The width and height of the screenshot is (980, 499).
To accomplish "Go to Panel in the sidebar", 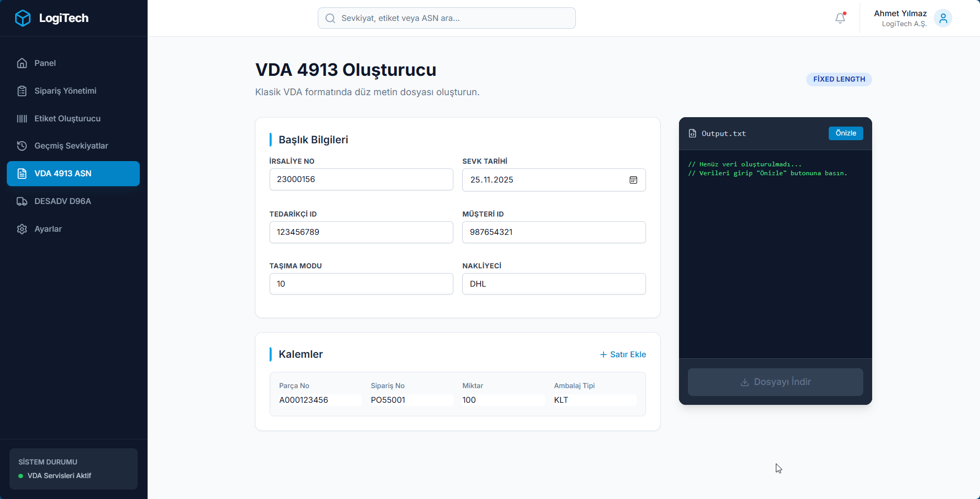I will [x=73, y=63].
